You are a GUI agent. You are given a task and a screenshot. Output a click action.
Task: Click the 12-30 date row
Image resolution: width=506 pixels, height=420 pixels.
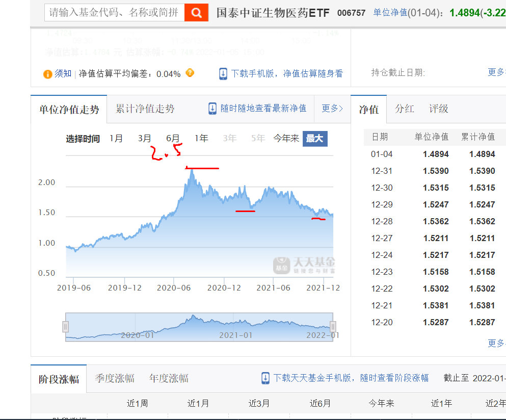coord(434,188)
